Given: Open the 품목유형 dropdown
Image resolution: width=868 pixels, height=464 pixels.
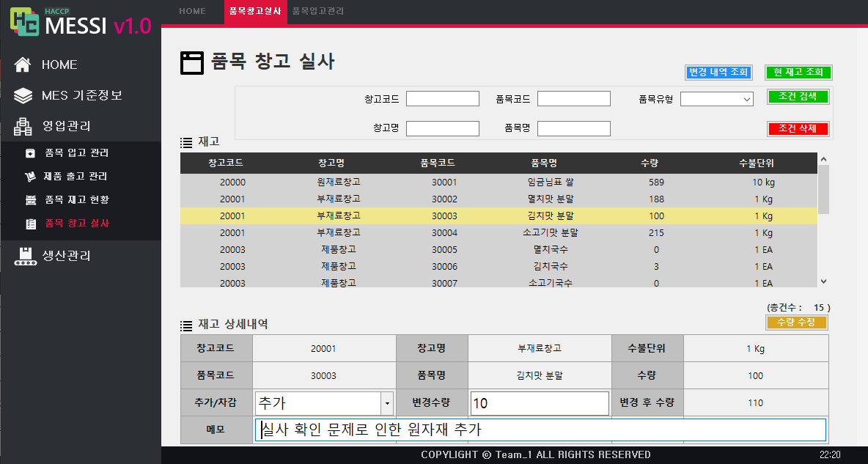Looking at the screenshot, I should click(716, 98).
